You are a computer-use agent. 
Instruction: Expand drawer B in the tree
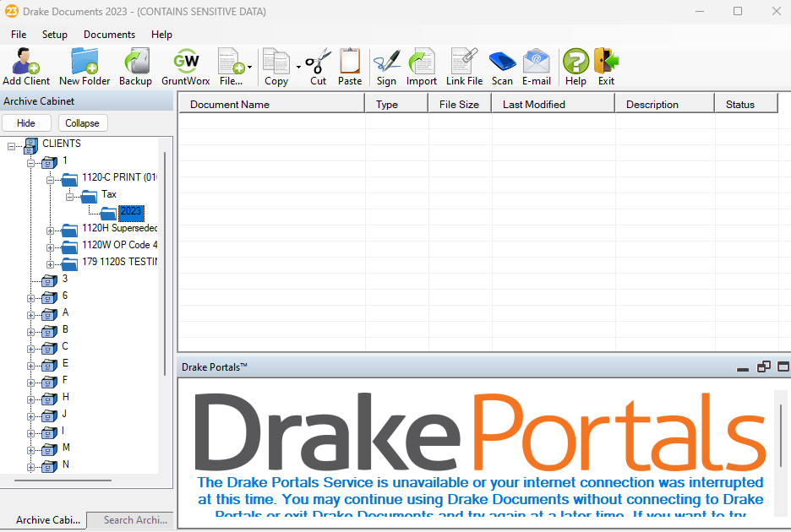click(30, 333)
